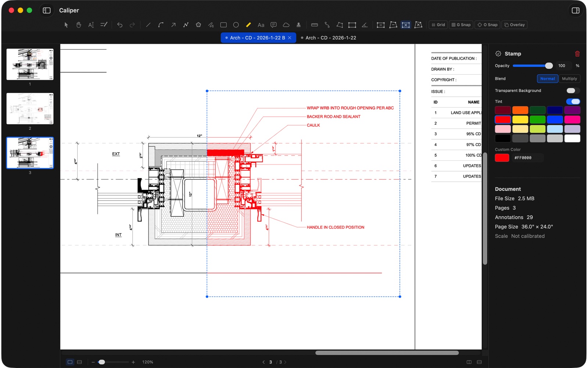Open page 1 thumbnail

coord(30,64)
